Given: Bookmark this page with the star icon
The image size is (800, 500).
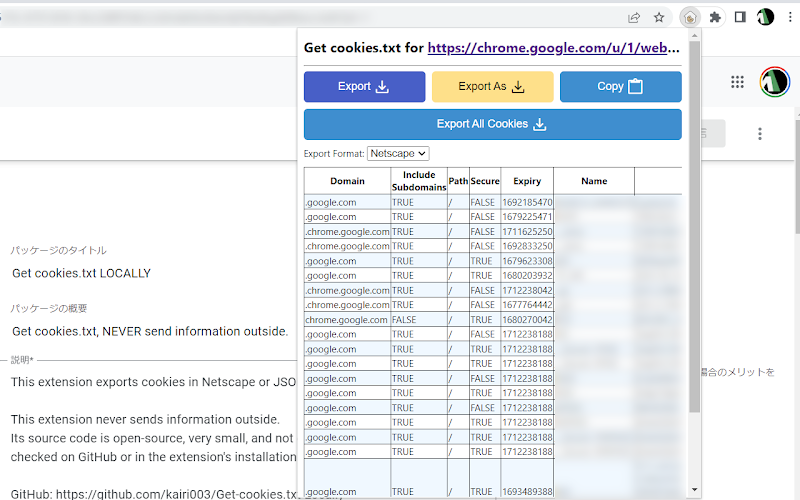Looking at the screenshot, I should pos(659,18).
